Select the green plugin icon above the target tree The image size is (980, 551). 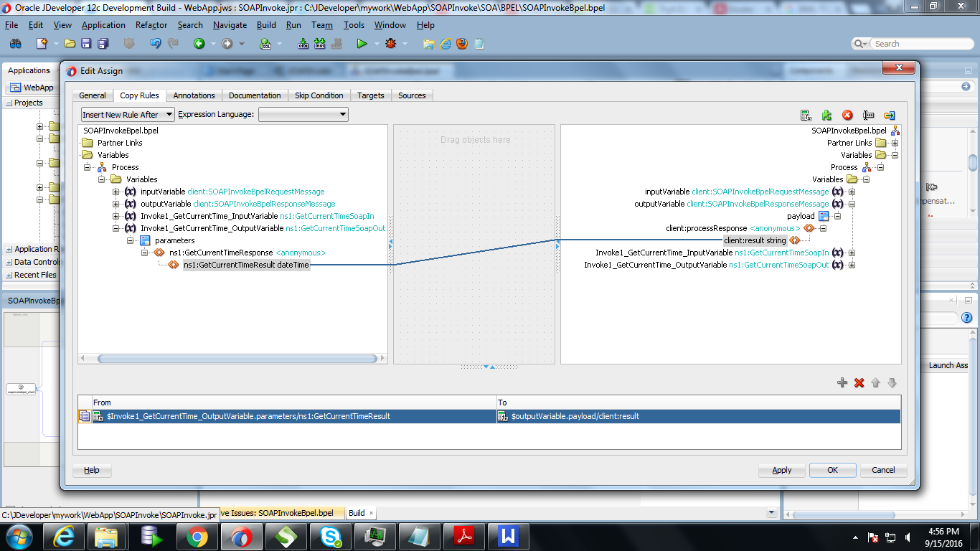[826, 115]
